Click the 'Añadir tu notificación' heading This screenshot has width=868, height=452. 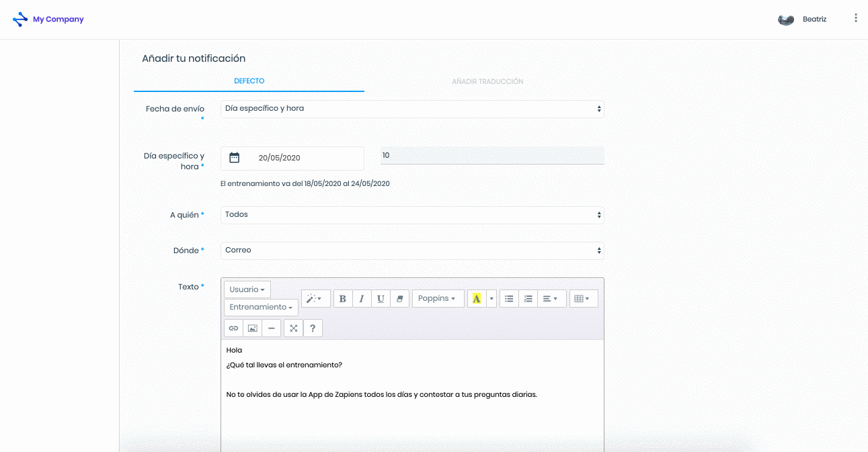point(194,58)
